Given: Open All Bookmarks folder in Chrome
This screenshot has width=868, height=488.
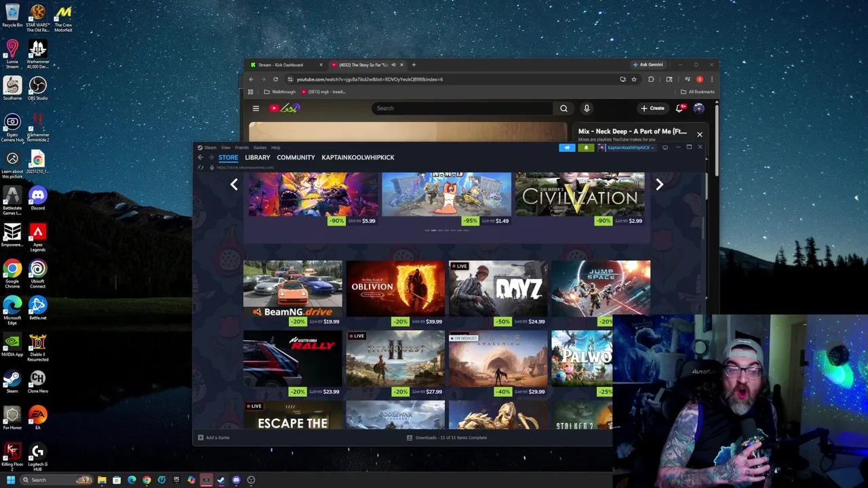Looking at the screenshot, I should (698, 91).
